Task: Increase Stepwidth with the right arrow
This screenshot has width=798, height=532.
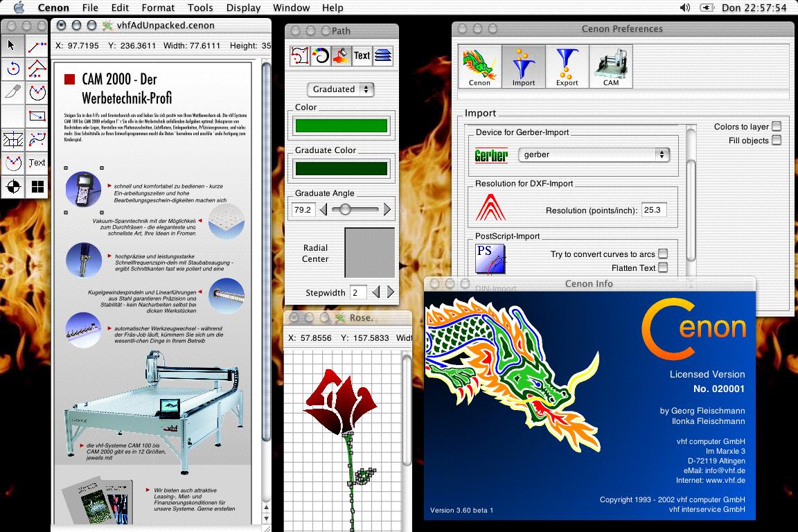Action: tap(391, 292)
